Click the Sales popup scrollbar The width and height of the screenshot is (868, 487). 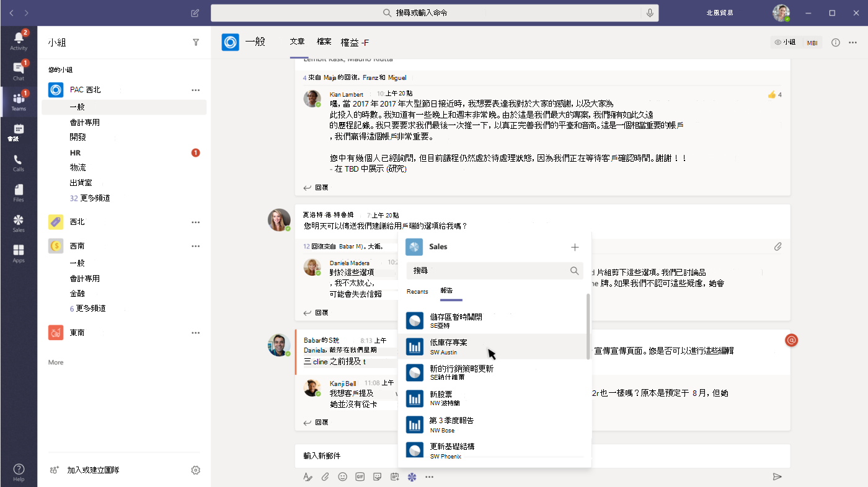coord(588,327)
